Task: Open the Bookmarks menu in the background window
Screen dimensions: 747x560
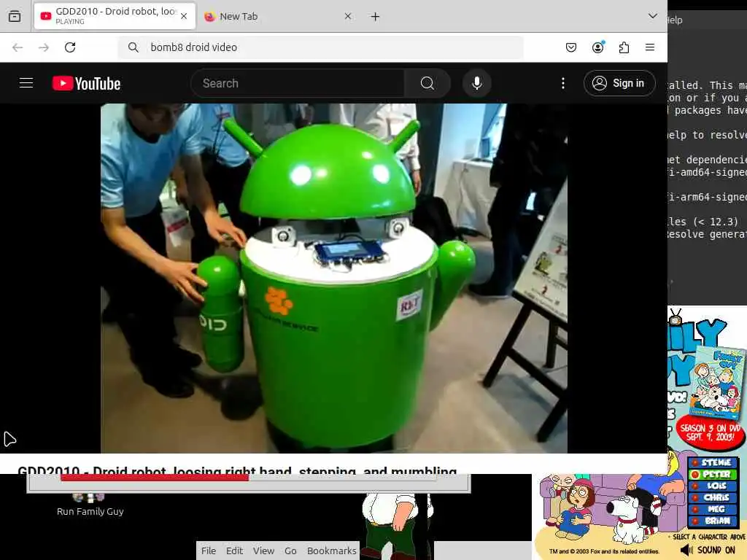Action: (x=332, y=551)
